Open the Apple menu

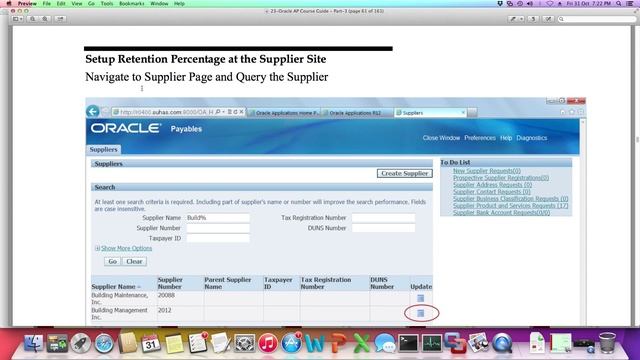tap(9, 3)
